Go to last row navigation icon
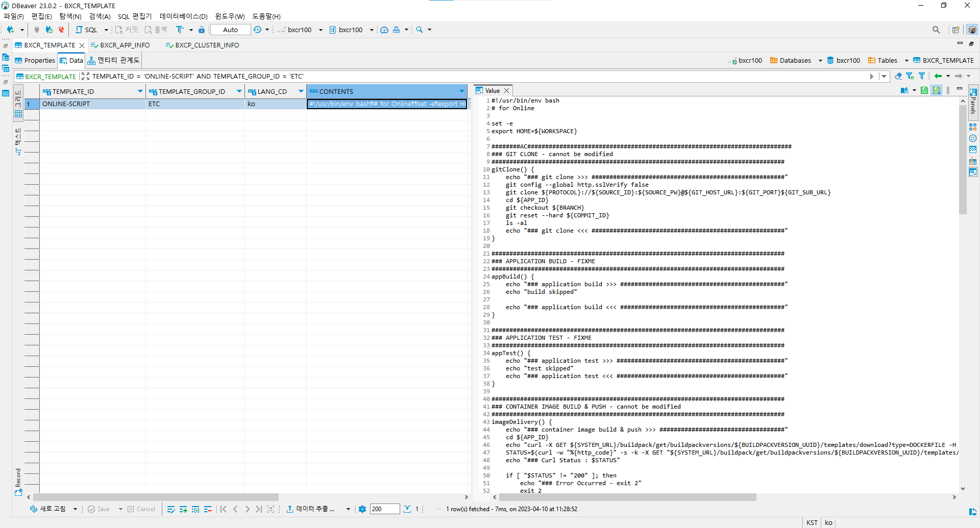The height and width of the screenshot is (528, 980). [259, 509]
